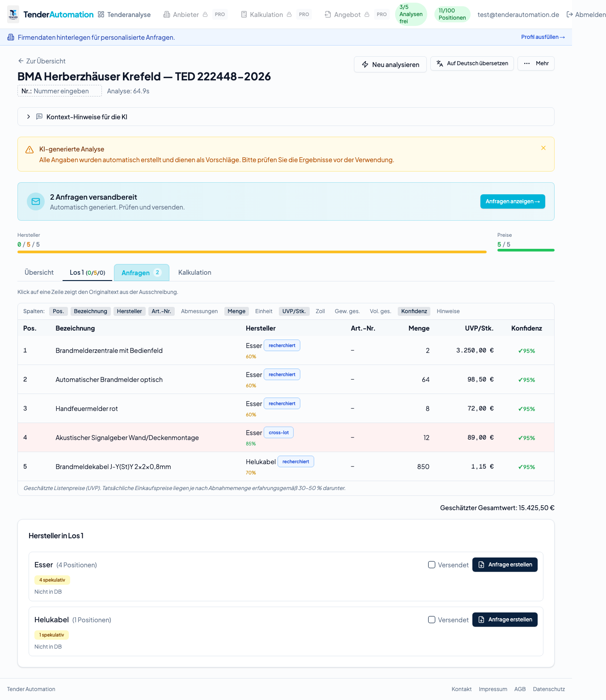
Task: Click the Nummer eingeben input field
Action: pos(61,91)
